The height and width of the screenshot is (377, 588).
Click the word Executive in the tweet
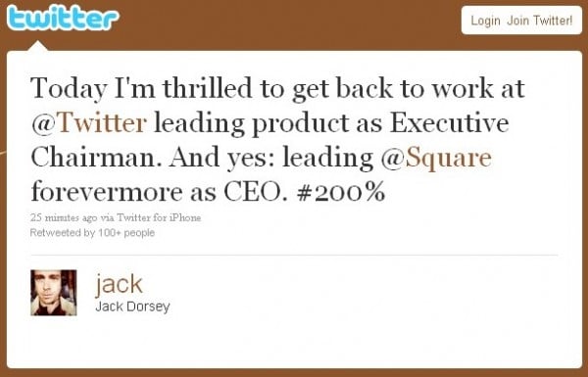coord(450,123)
